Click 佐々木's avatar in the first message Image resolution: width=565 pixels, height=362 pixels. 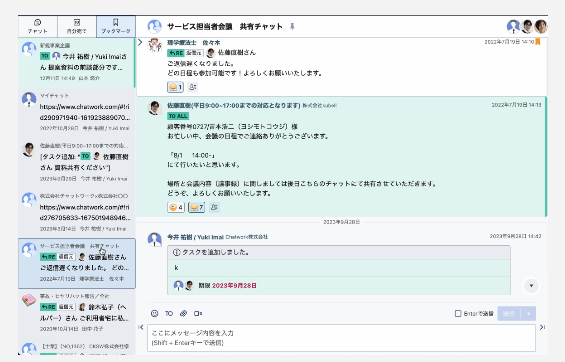tap(155, 45)
